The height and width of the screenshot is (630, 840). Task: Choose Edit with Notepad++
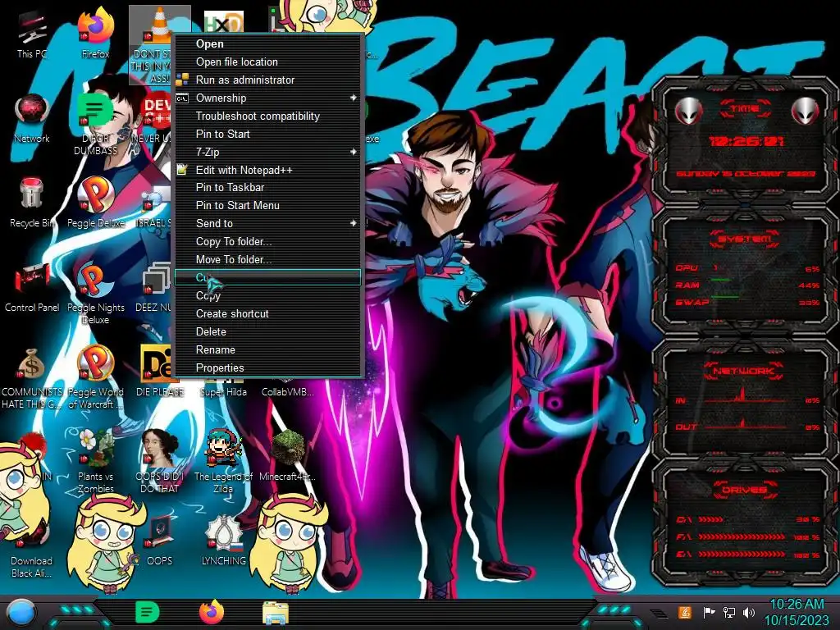point(269,171)
